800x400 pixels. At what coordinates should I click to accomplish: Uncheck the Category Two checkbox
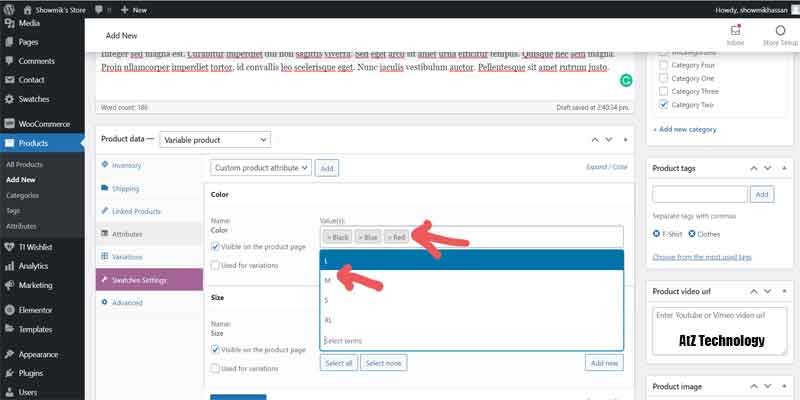(x=663, y=104)
